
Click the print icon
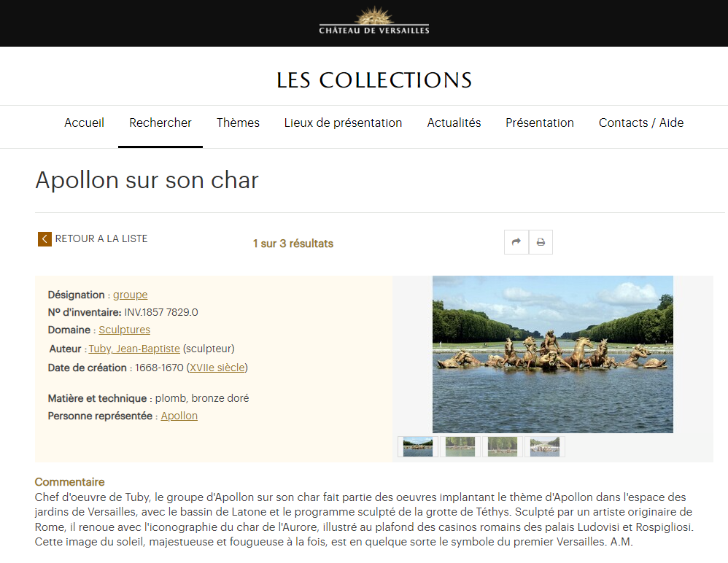[x=541, y=242]
